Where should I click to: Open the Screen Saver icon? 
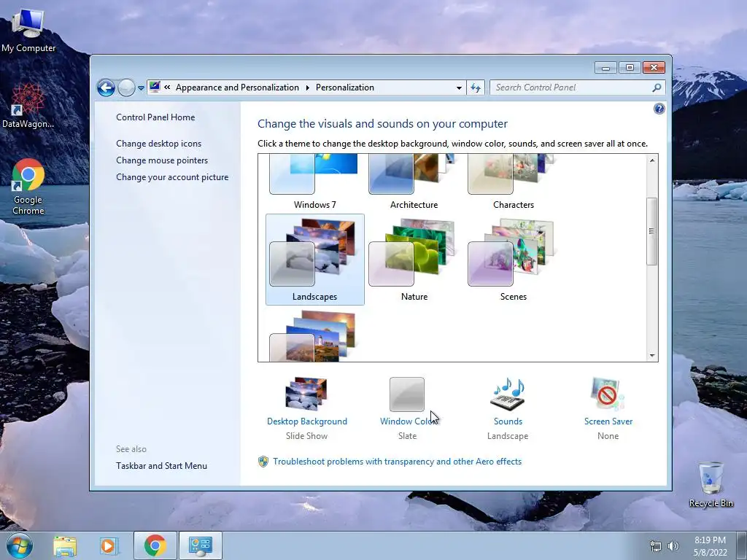pos(608,394)
